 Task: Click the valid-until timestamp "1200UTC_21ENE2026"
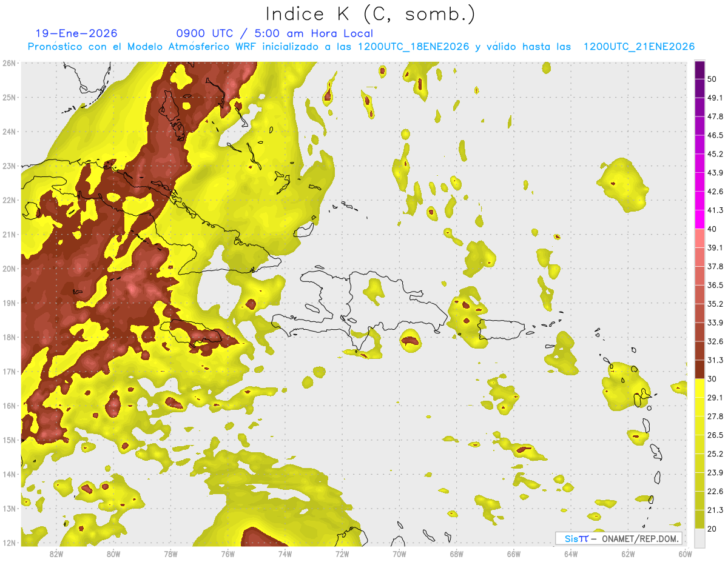tap(639, 47)
